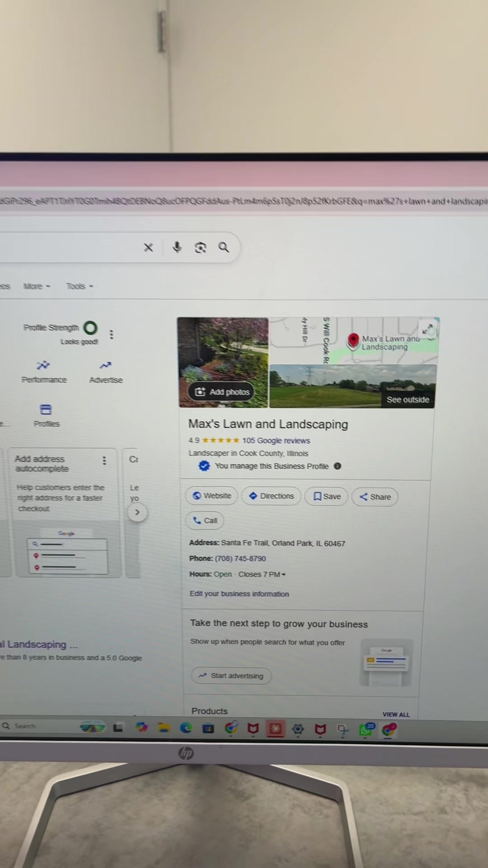Click the browser address bar URL

click(x=244, y=201)
